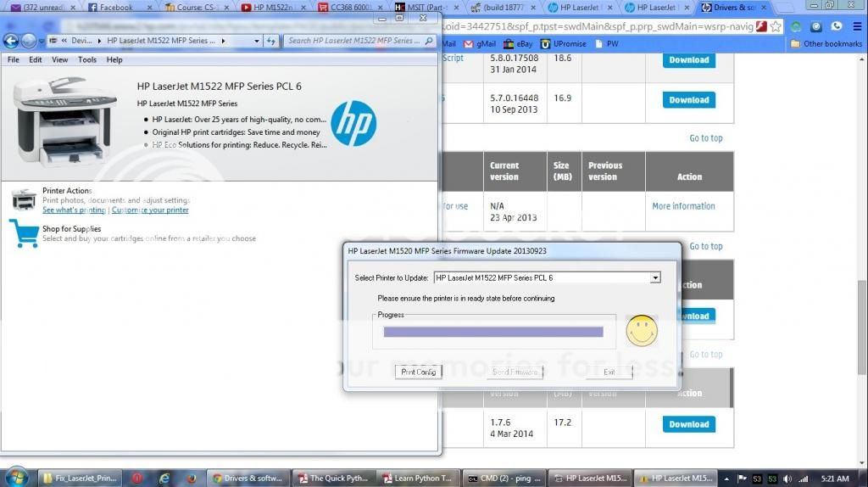Click the Flash plugin icon in address bar
This screenshot has height=487, width=868.
762,26
